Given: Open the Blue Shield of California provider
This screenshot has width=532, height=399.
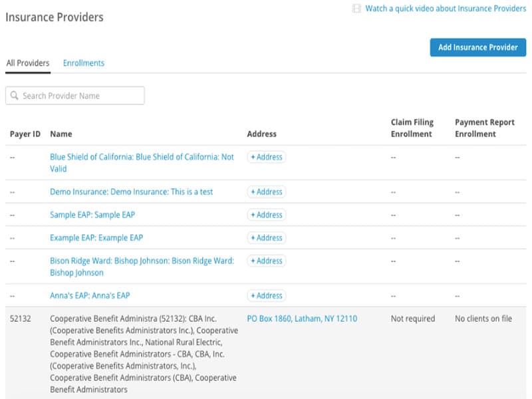Looking at the screenshot, I should (x=142, y=158).
